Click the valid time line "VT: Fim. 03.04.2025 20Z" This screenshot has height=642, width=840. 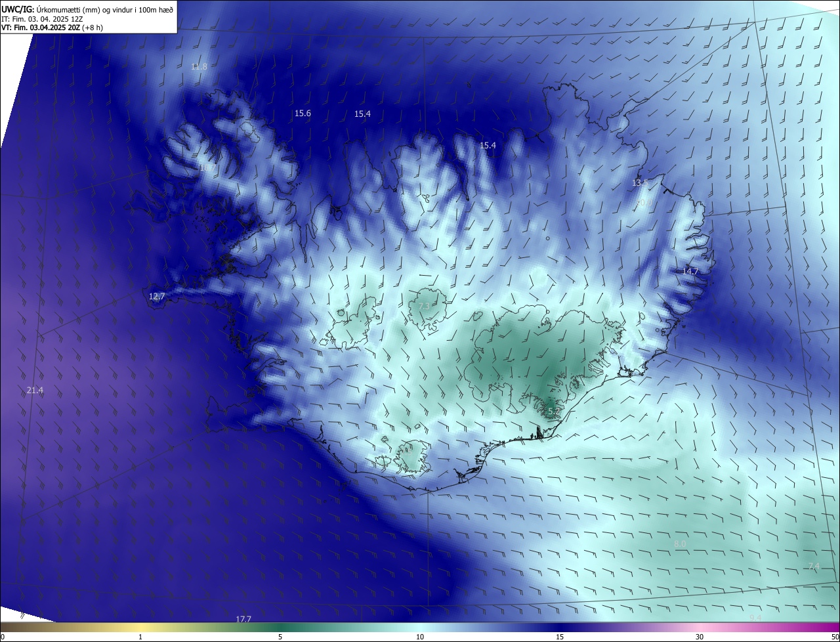pyautogui.click(x=40, y=28)
